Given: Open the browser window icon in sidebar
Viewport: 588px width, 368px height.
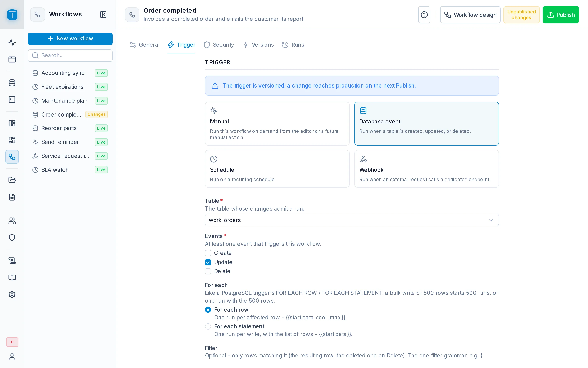Looking at the screenshot, I should pyautogui.click(x=12, y=59).
